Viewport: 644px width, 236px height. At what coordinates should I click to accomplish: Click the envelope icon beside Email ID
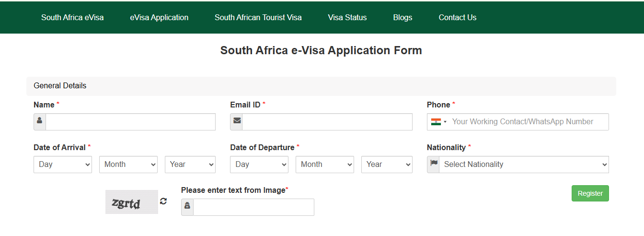click(237, 121)
